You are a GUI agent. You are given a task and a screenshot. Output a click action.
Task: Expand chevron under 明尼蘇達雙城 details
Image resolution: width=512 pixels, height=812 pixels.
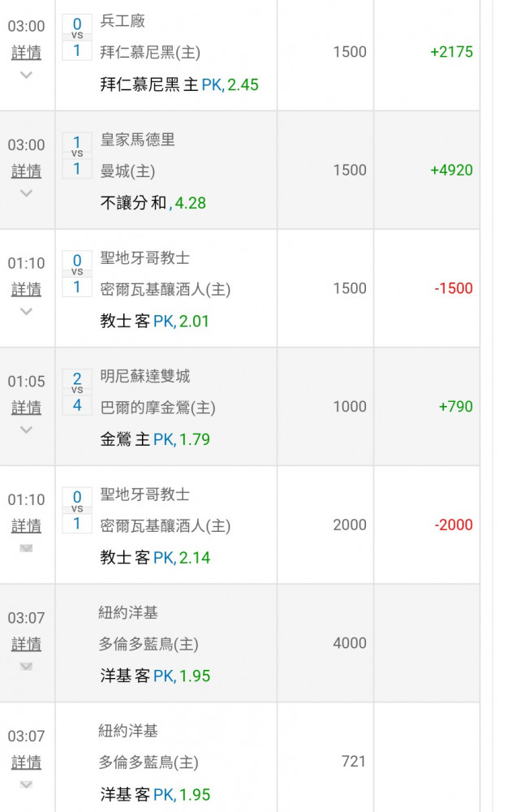26,430
